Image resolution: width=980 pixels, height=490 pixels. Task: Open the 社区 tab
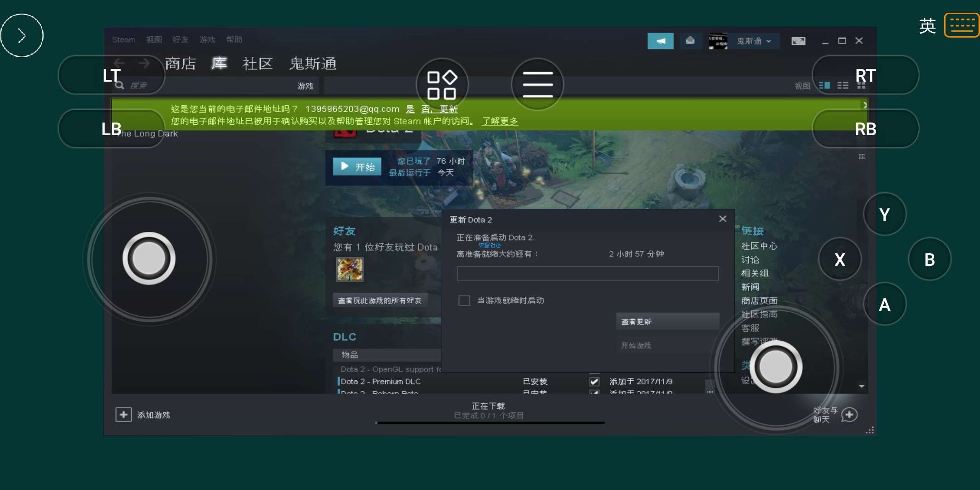pyautogui.click(x=258, y=64)
